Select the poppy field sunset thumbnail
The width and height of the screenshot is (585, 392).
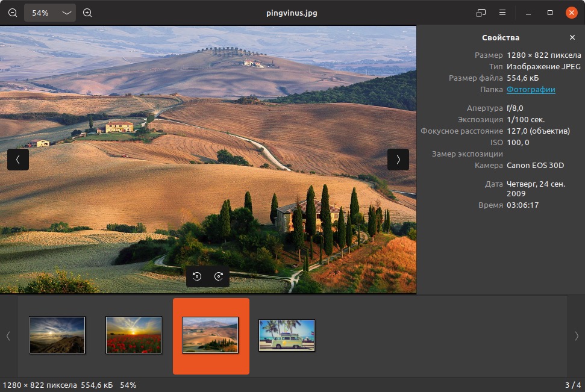[134, 335]
